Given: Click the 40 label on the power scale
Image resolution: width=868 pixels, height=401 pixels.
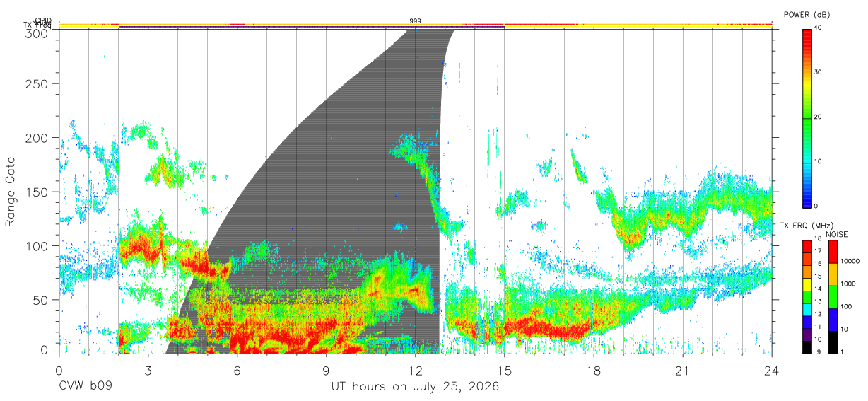Looking at the screenshot, I should 819,28.
